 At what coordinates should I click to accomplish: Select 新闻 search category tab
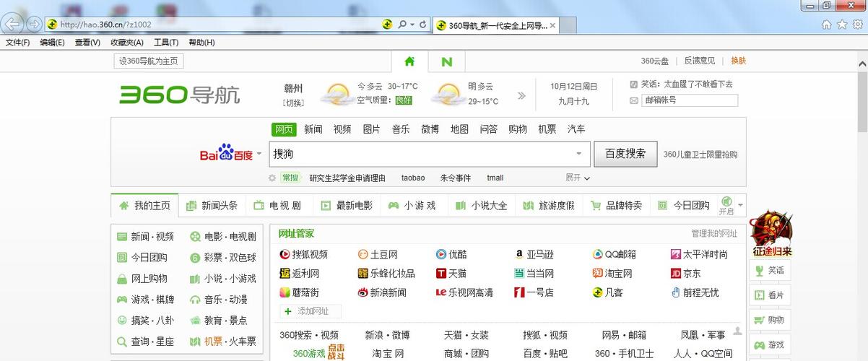coord(313,129)
